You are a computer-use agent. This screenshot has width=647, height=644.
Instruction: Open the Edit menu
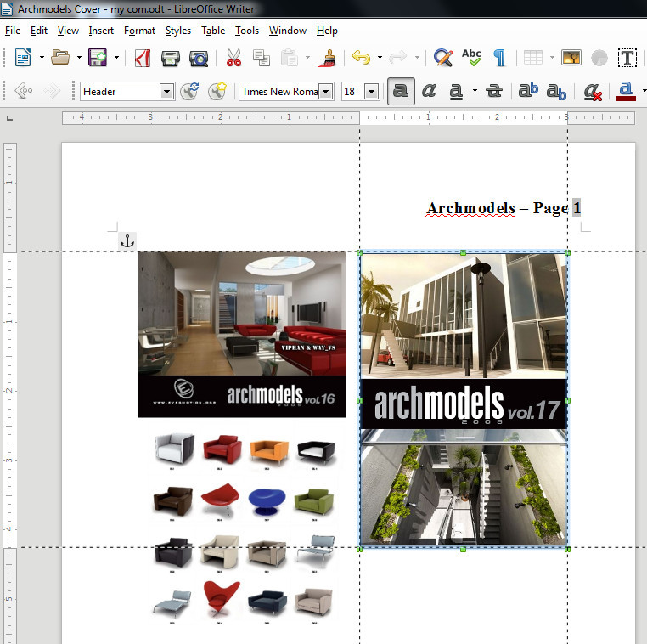pyautogui.click(x=39, y=31)
